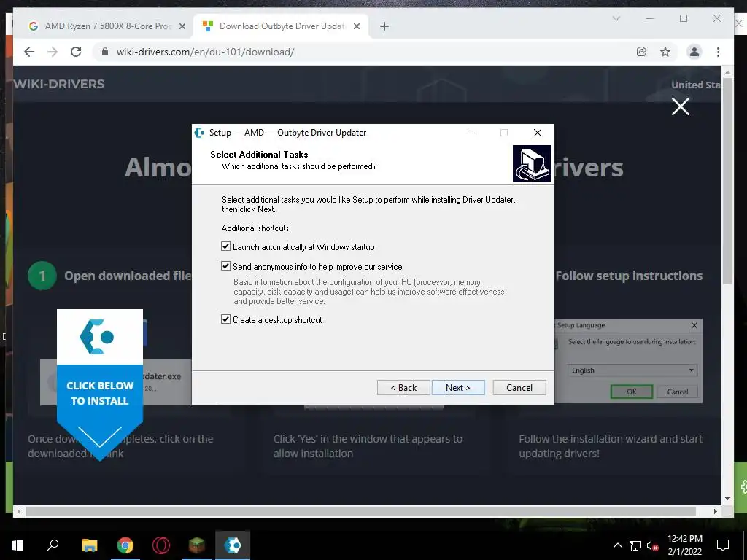Click the installer computer graphic icon
Viewport: 747px width, 560px height.
pyautogui.click(x=532, y=164)
